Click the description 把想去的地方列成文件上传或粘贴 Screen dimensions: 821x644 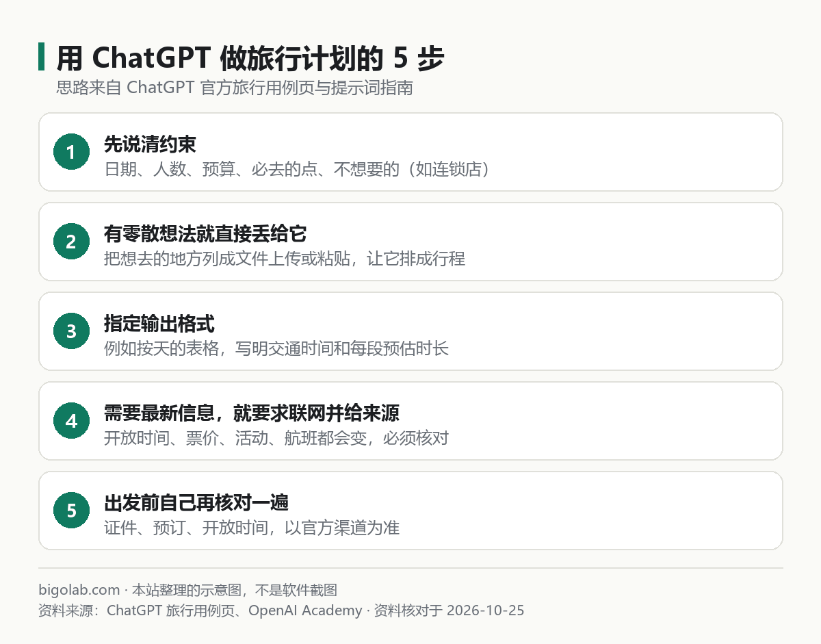285,259
